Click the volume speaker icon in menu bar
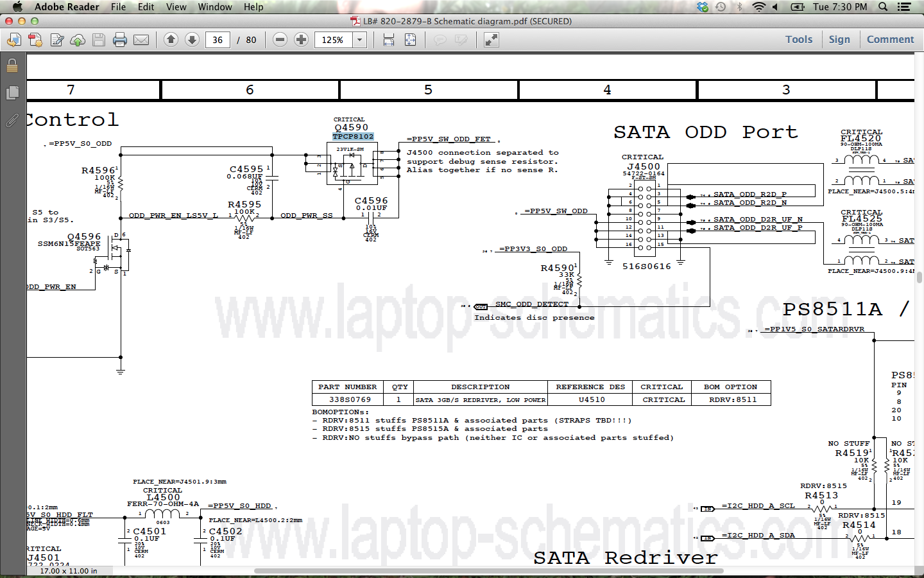This screenshot has height=578, width=924. pyautogui.click(x=775, y=7)
